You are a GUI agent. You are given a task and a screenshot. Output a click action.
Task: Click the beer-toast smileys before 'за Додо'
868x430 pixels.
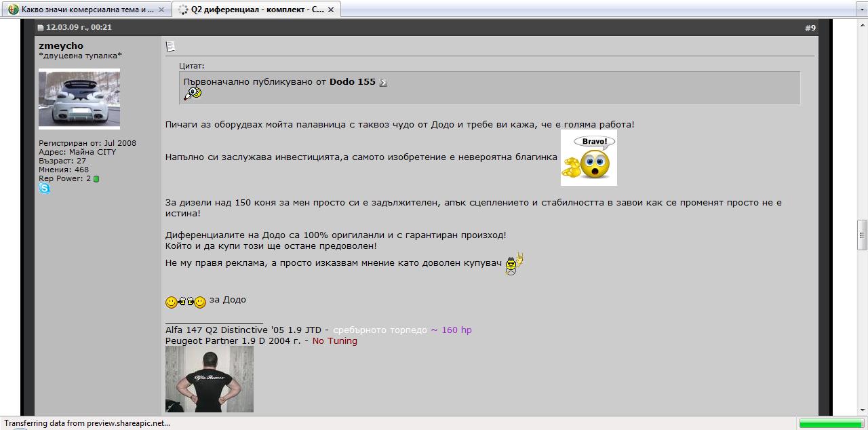(x=186, y=302)
